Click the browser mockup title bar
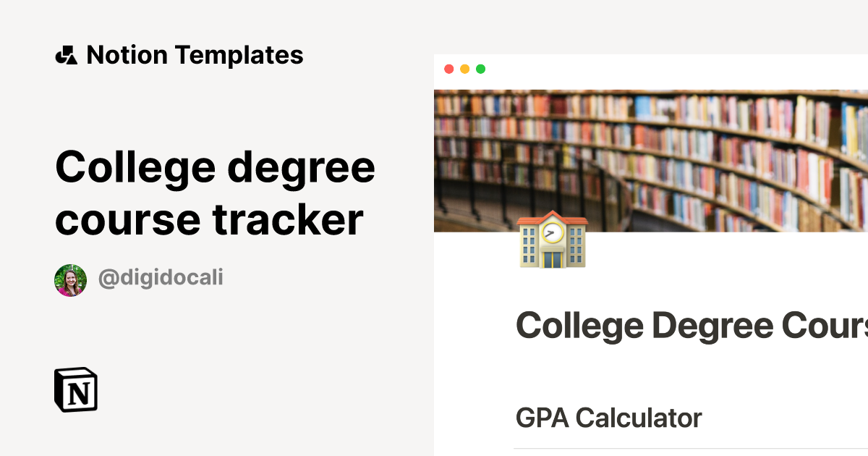The image size is (868, 456). click(x=651, y=69)
